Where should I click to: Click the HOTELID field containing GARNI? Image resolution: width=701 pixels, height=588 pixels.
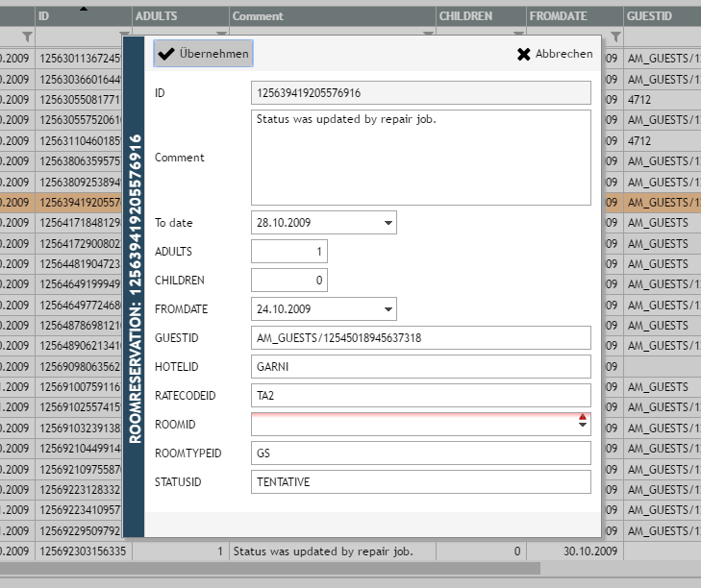[420, 367]
